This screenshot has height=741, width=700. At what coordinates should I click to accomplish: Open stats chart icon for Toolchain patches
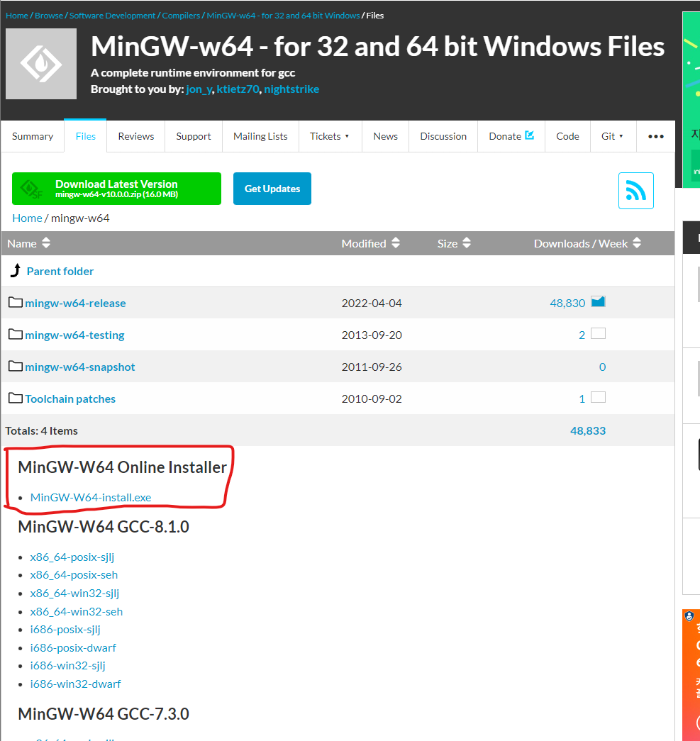coord(598,397)
